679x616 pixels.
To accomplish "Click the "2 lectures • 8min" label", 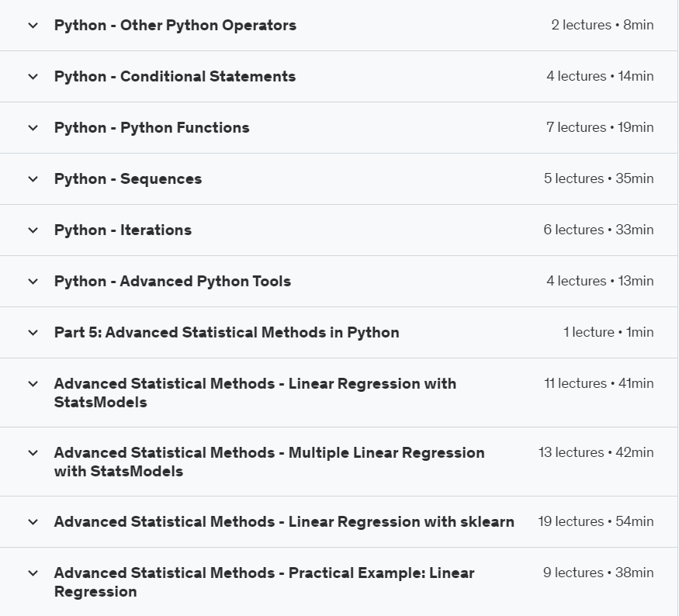I will [x=602, y=26].
